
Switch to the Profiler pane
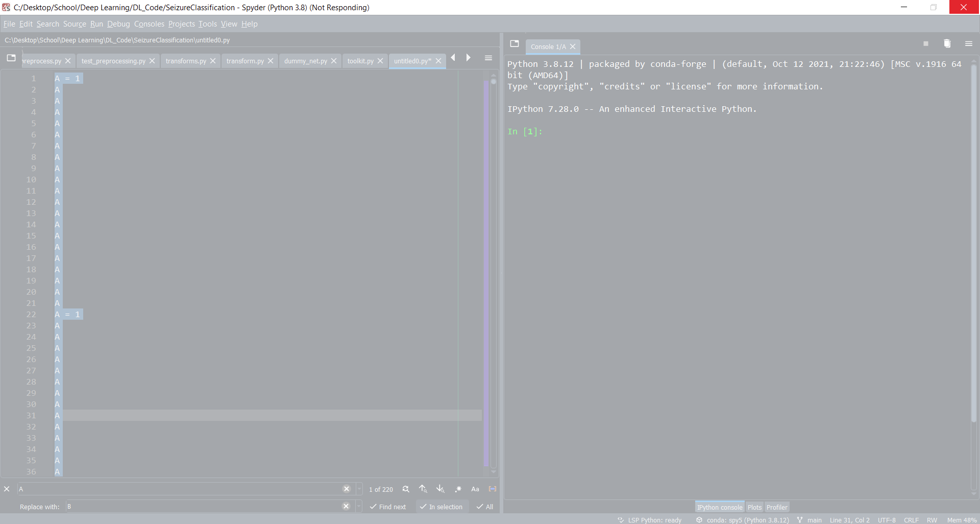[x=777, y=507]
